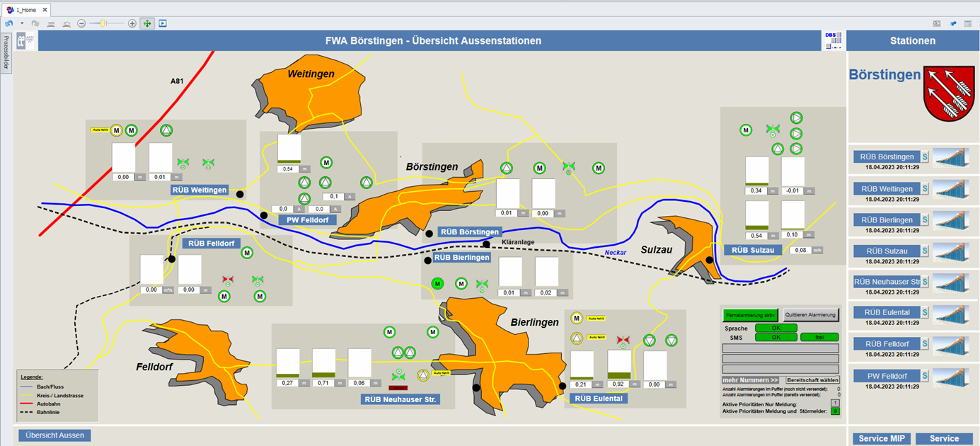Image resolution: width=980 pixels, height=446 pixels.
Task: Click the zoom out minus icon
Action: click(x=81, y=23)
